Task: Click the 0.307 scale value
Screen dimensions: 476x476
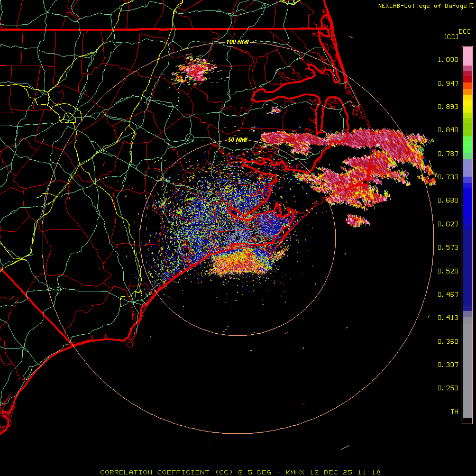Action: click(x=448, y=365)
